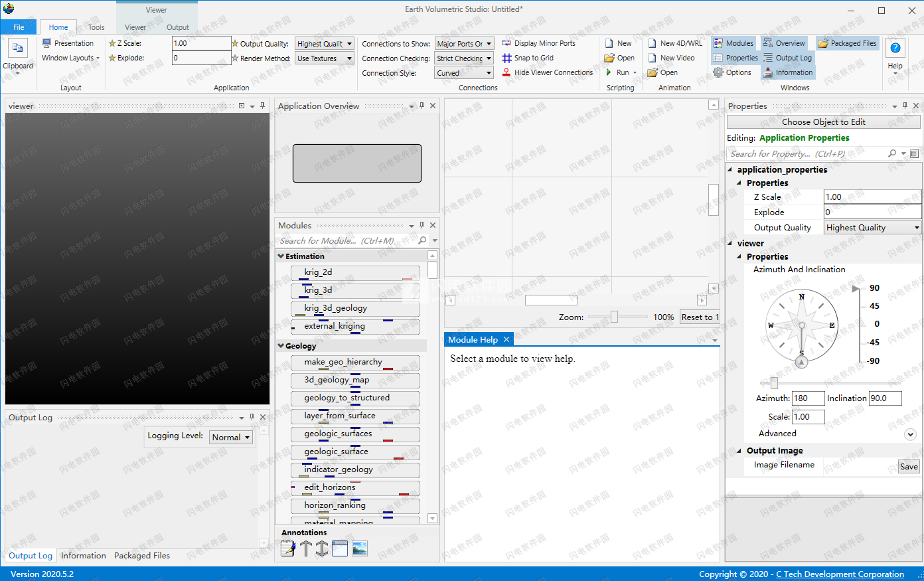Close the Application Overview panel
The width and height of the screenshot is (924, 581).
[433, 106]
